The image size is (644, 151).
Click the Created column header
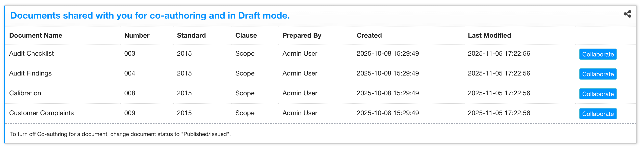[x=369, y=35]
